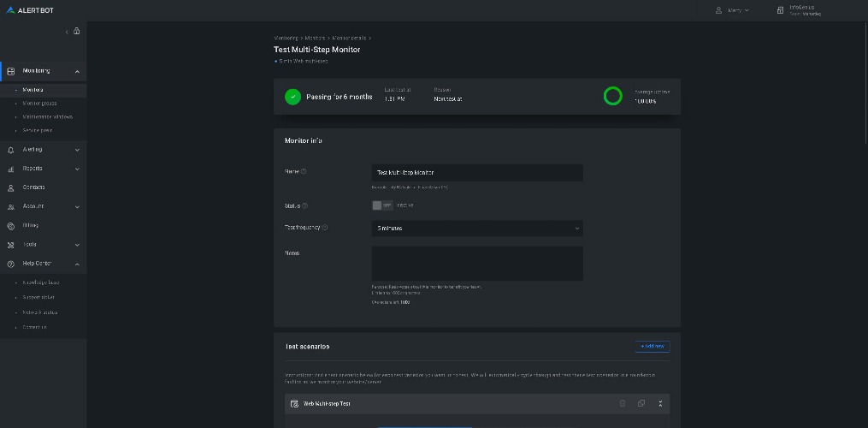Click the help icon next to Status
Screen dimensions: 868x428
tap(305, 205)
